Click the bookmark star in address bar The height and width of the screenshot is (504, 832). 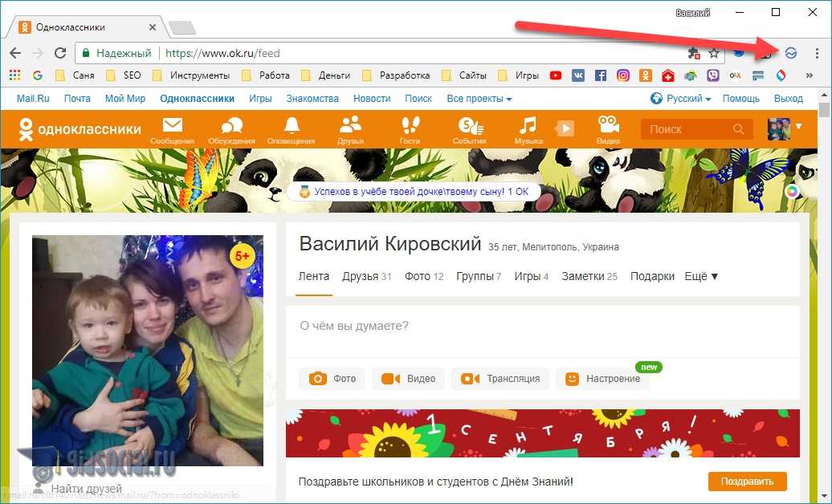tap(713, 53)
